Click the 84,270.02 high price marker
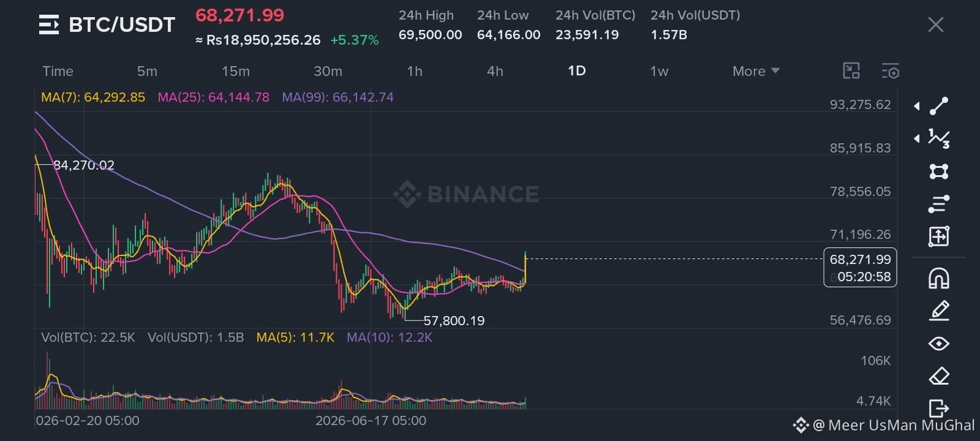 [x=84, y=165]
